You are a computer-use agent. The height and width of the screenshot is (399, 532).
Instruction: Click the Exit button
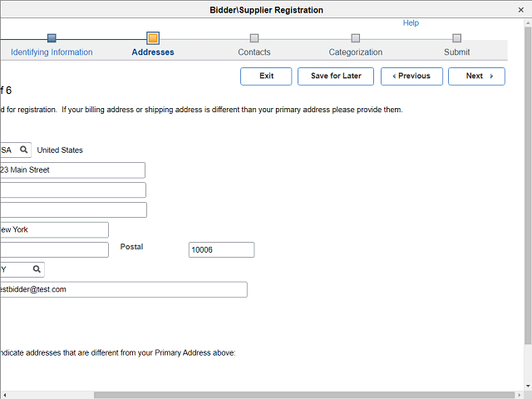pos(266,76)
